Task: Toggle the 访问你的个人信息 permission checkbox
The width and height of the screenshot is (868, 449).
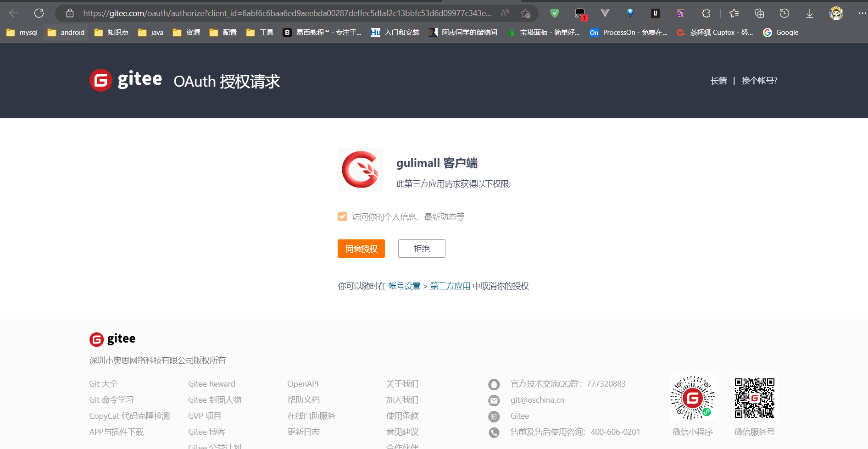Action: pyautogui.click(x=342, y=216)
